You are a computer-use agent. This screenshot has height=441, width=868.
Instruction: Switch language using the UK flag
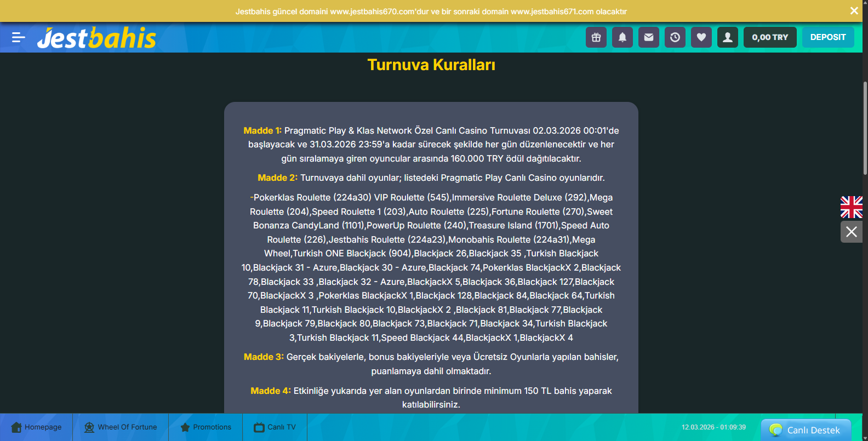852,207
